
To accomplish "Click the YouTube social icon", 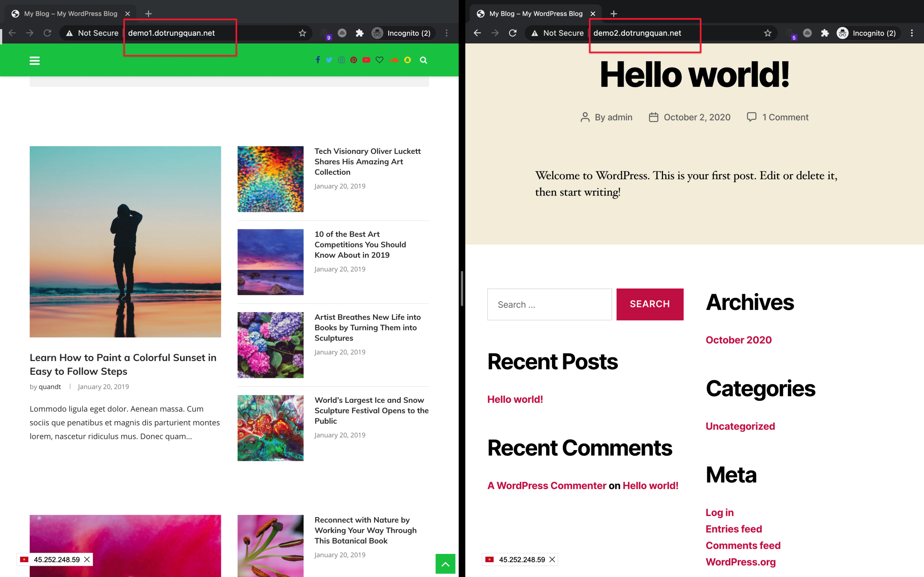I will point(366,60).
